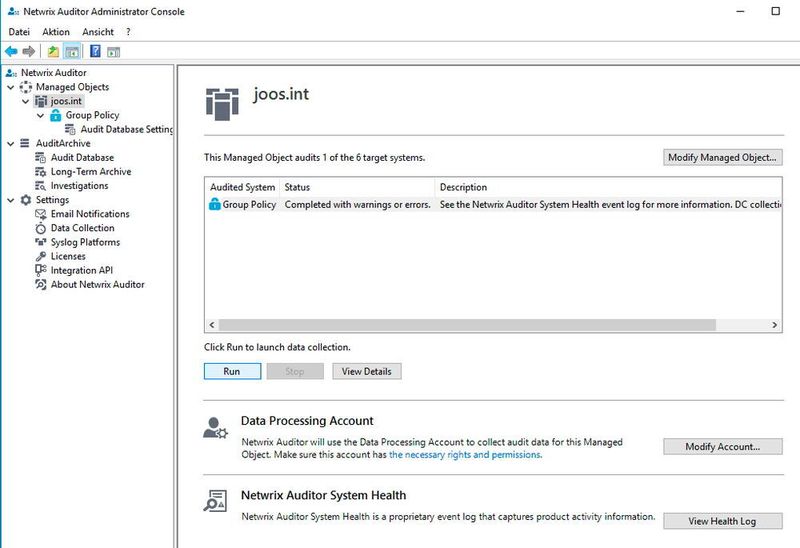Click the Run button

[x=232, y=371]
